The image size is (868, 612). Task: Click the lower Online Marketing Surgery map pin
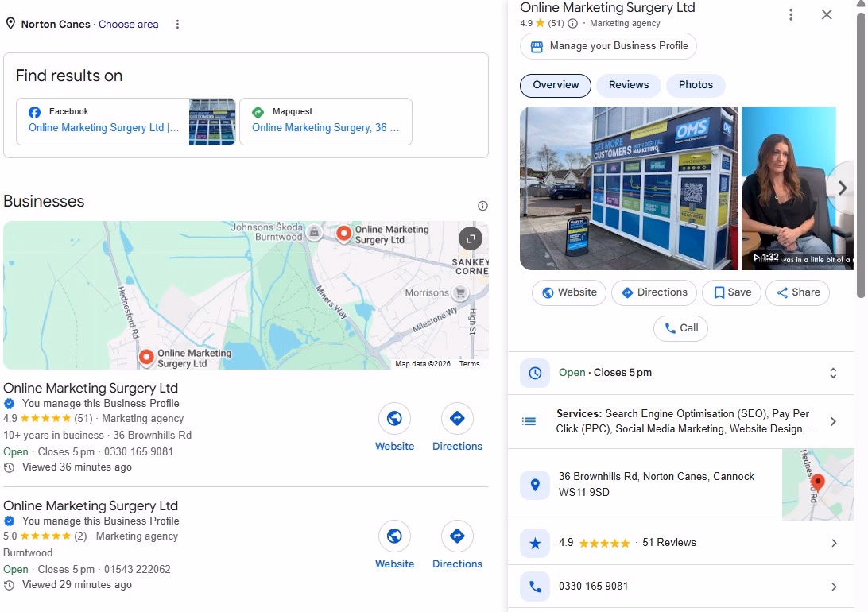[146, 358]
